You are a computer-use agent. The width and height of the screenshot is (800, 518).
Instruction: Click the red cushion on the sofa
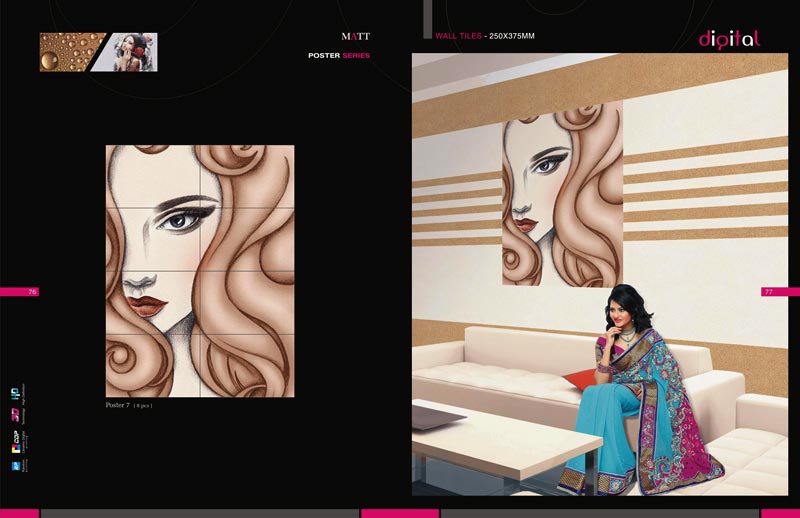pos(580,379)
